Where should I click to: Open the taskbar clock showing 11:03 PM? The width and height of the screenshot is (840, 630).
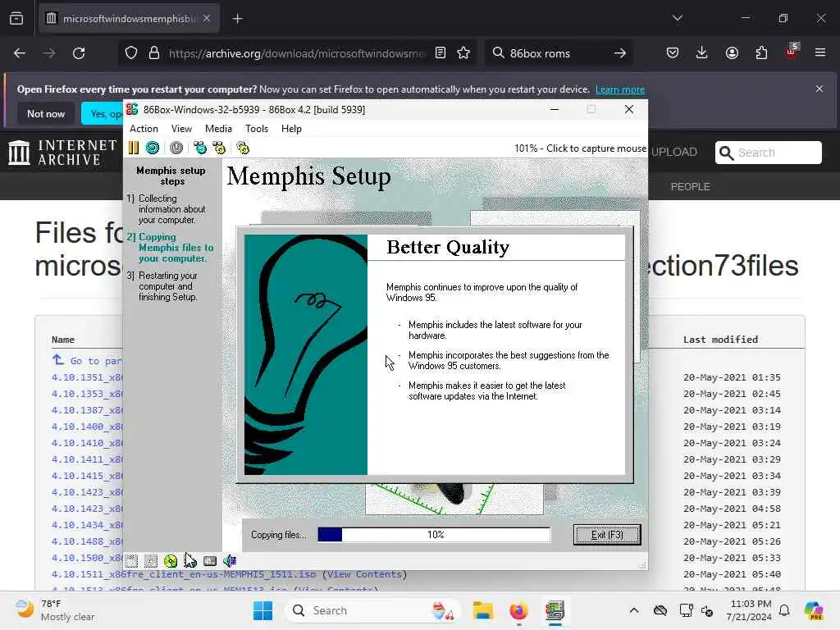[749, 610]
